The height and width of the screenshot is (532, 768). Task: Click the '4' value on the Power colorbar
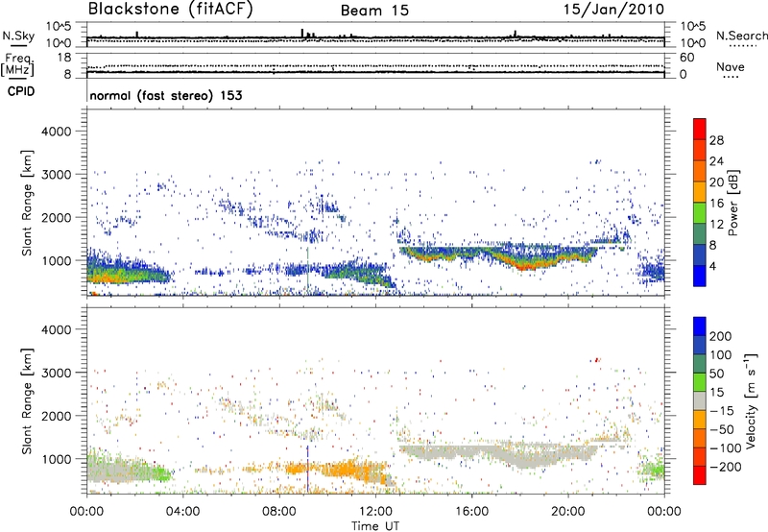(x=713, y=266)
